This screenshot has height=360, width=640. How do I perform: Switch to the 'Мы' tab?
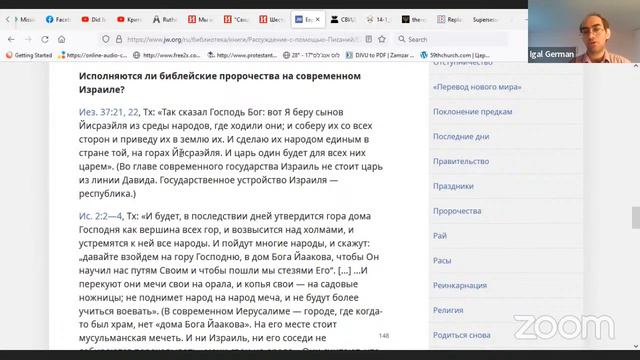tap(200, 19)
